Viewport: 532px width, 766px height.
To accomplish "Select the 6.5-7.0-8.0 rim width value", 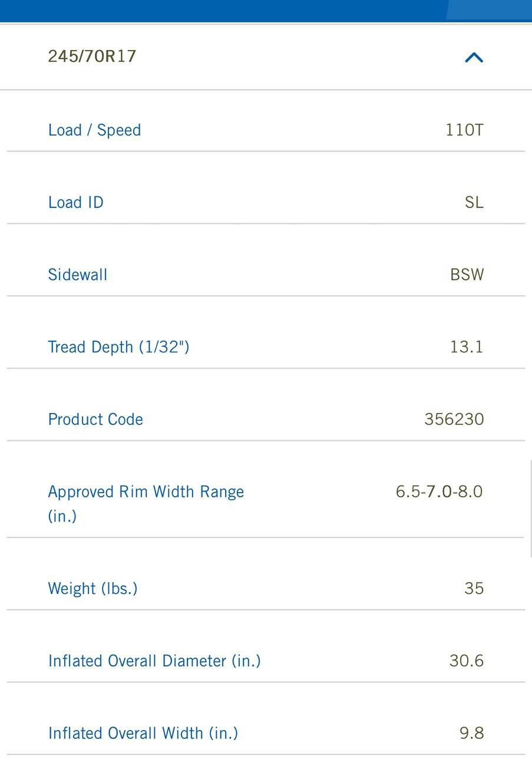I will [439, 491].
